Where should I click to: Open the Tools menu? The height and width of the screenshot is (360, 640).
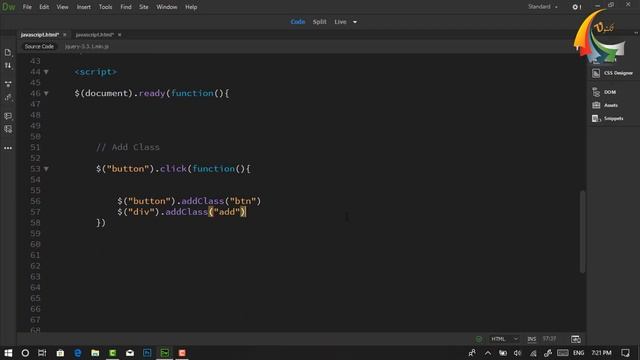(x=105, y=7)
